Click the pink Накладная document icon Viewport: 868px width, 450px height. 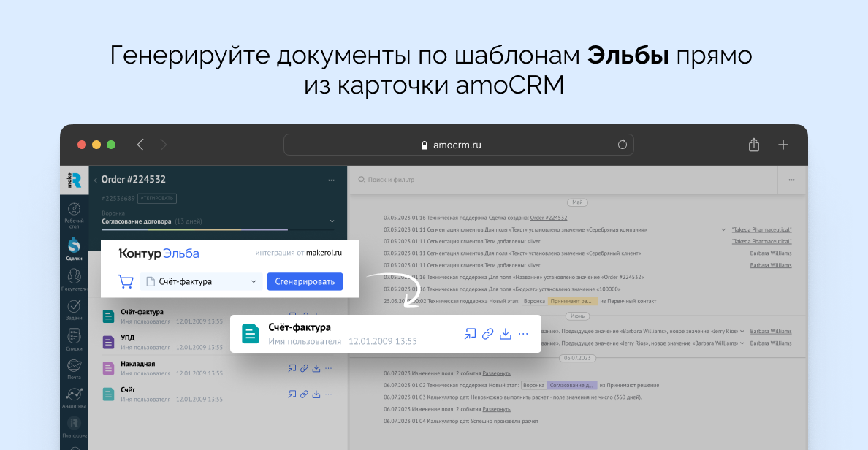[108, 368]
